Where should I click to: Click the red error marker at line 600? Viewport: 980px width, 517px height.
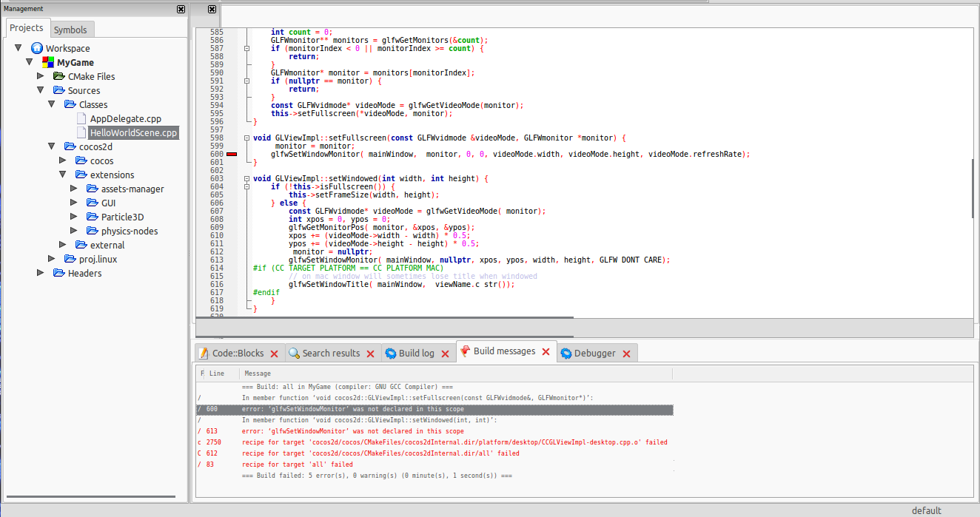tap(232, 154)
